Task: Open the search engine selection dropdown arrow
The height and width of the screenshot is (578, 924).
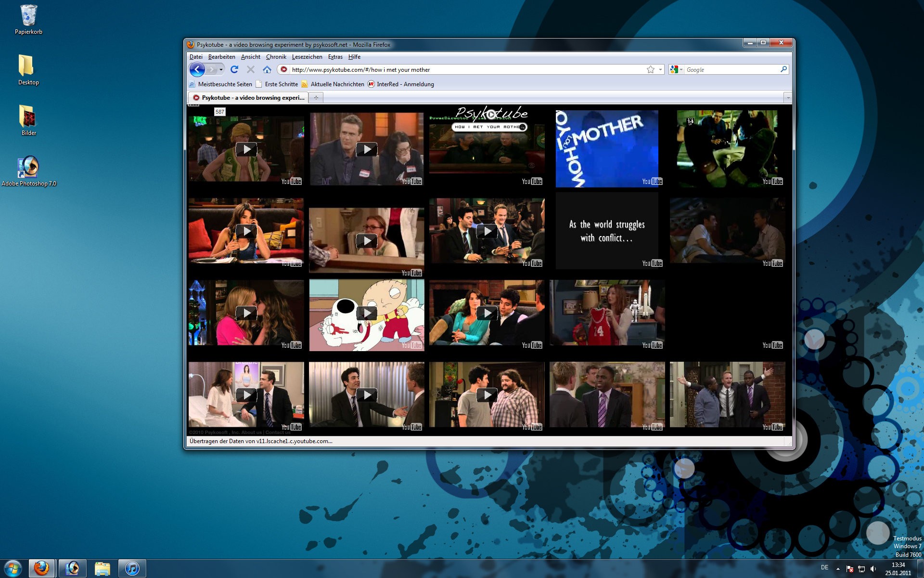Action: [x=681, y=70]
